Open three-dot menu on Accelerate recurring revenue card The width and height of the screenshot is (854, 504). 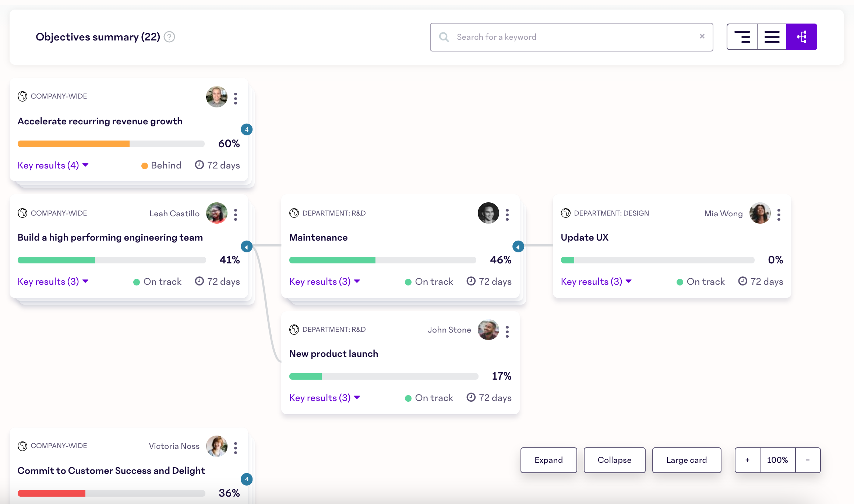(236, 98)
